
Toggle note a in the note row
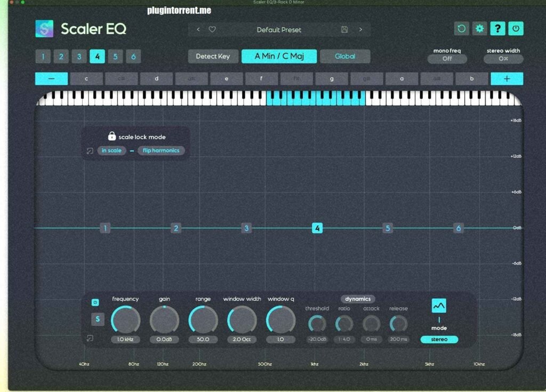402,79
